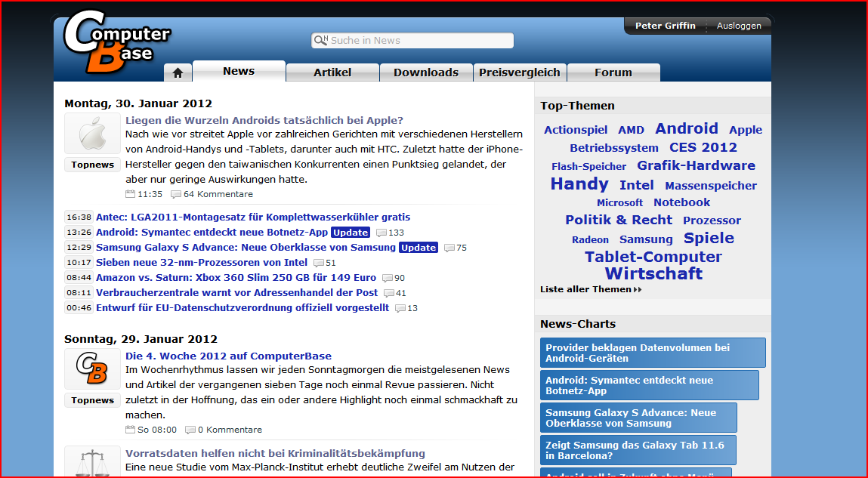Select Wirtschaft topic tag
Image resolution: width=868 pixels, height=478 pixels.
tap(653, 273)
